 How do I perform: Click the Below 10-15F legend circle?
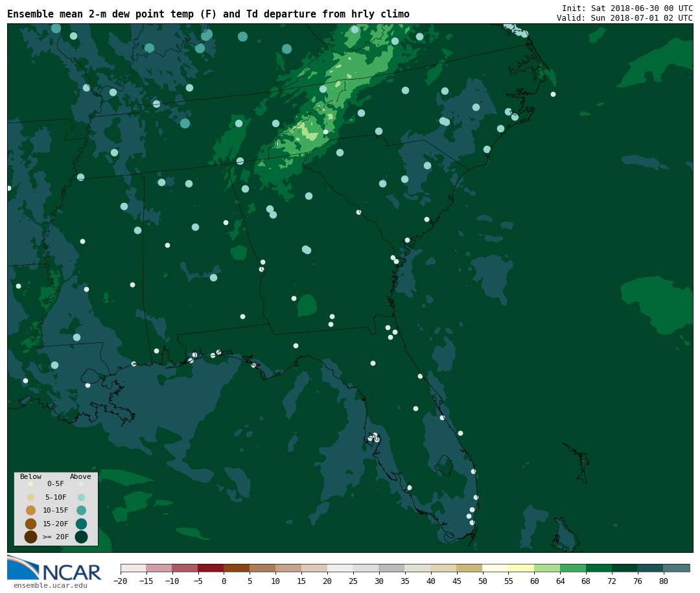pos(31,511)
